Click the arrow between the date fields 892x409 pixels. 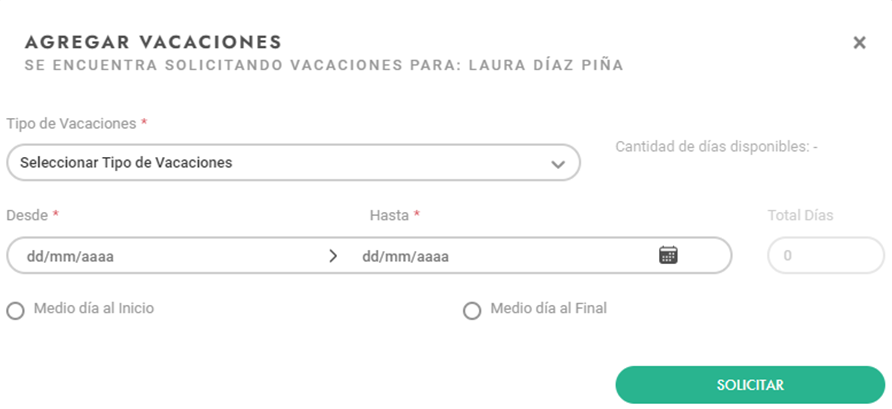333,256
